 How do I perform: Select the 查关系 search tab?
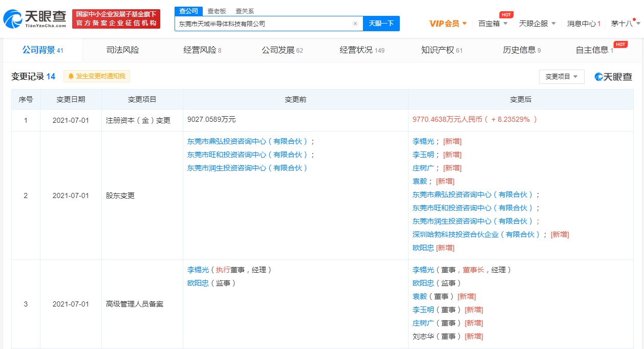[245, 11]
